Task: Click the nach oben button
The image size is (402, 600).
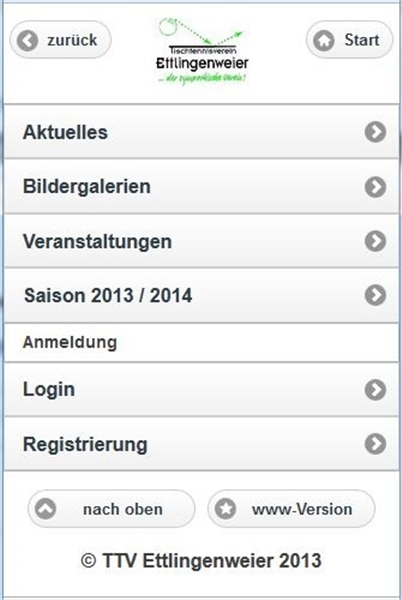Action: [x=111, y=509]
